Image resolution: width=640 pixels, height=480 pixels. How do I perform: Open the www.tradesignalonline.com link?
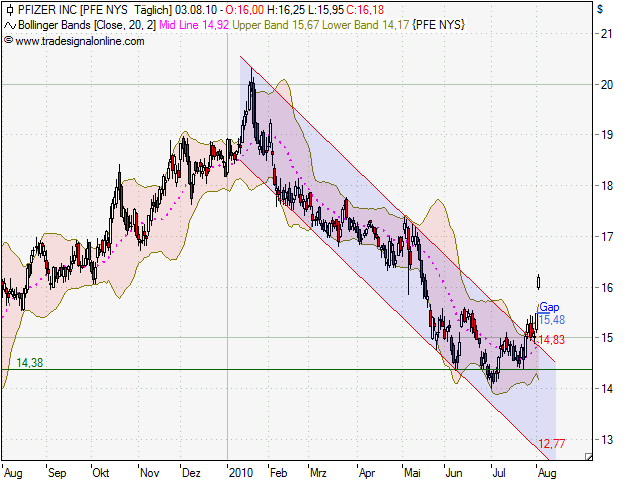pos(80,41)
